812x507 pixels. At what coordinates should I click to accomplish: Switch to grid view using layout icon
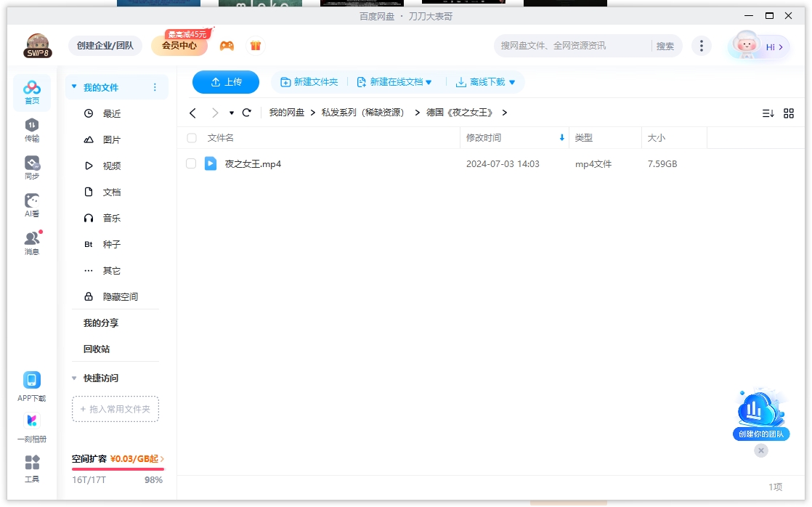point(789,113)
